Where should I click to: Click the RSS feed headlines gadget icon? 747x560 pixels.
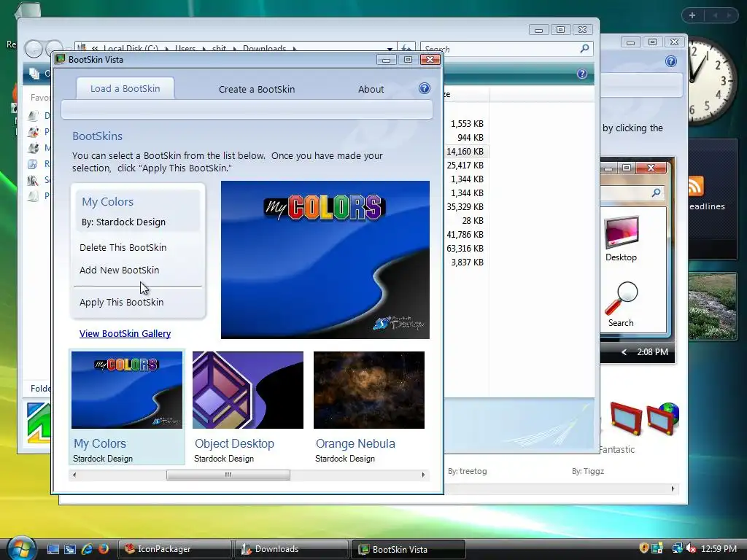point(695,186)
